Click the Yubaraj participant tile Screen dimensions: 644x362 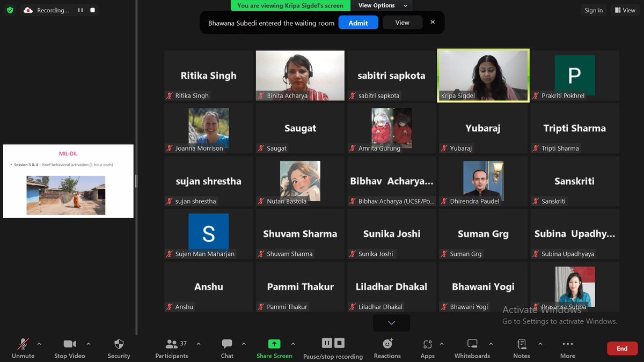(483, 128)
